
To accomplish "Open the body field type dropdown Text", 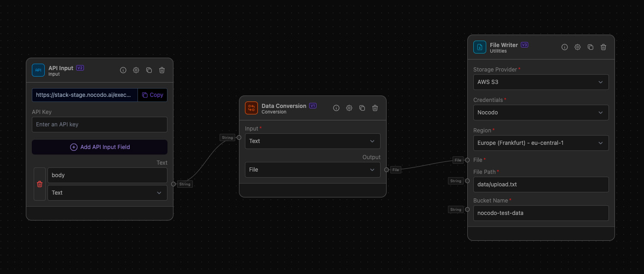I will [107, 193].
